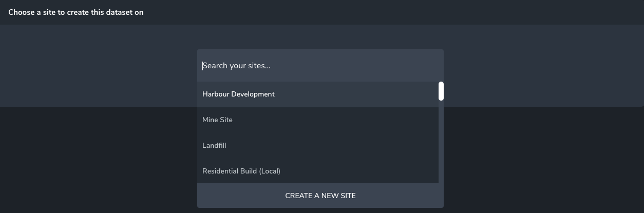Open the Mine Site entry
Viewport: 644px width, 213px height.
(317, 120)
